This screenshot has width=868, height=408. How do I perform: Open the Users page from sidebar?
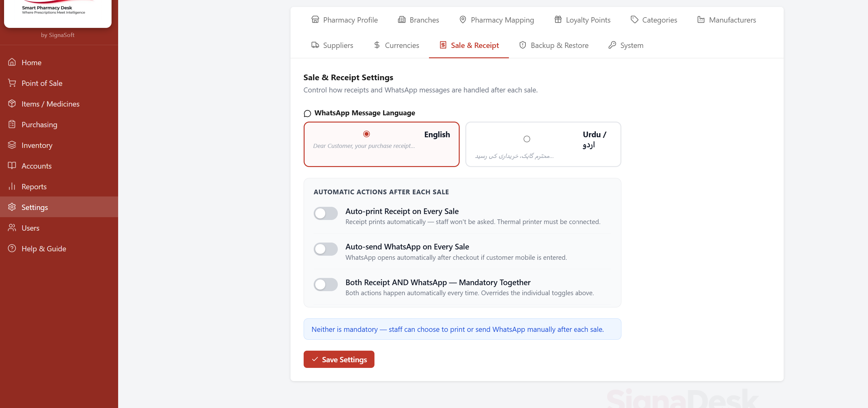click(30, 228)
